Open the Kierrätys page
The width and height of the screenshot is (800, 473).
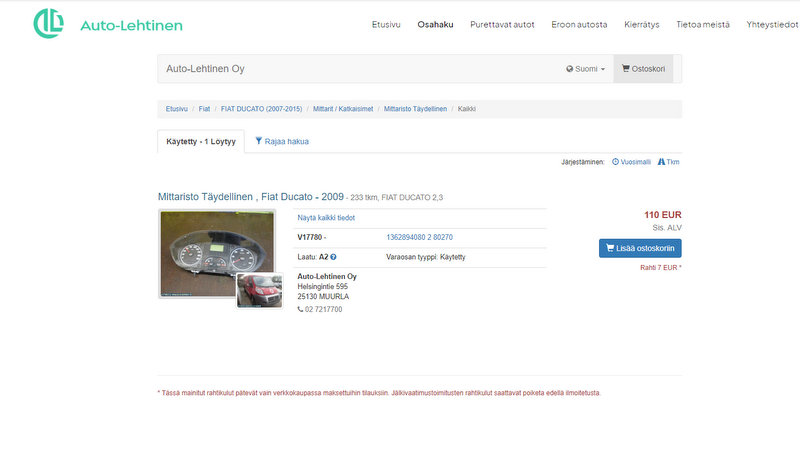[641, 24]
